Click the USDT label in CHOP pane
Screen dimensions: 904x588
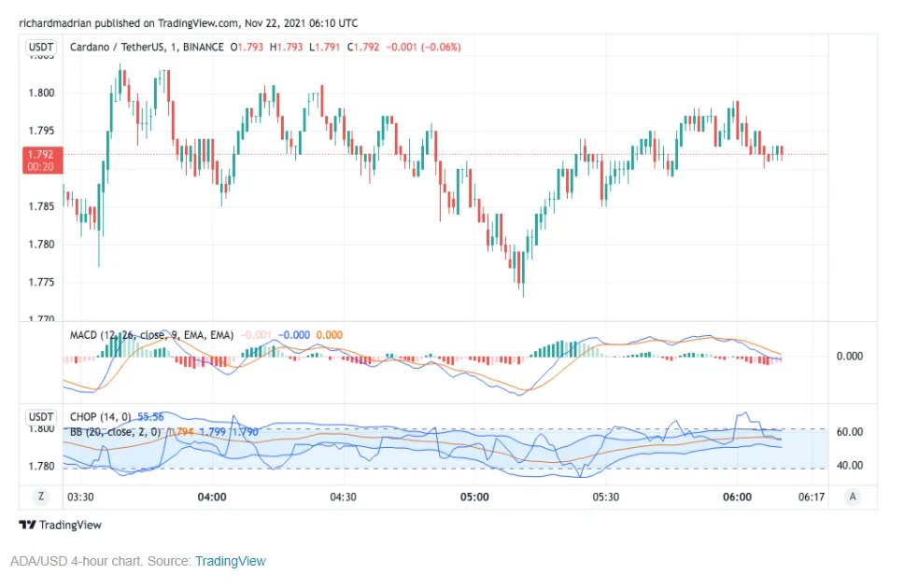point(41,416)
